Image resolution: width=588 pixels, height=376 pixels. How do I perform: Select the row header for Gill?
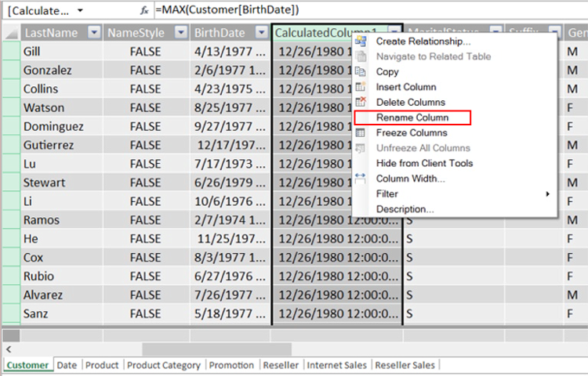click(11, 51)
